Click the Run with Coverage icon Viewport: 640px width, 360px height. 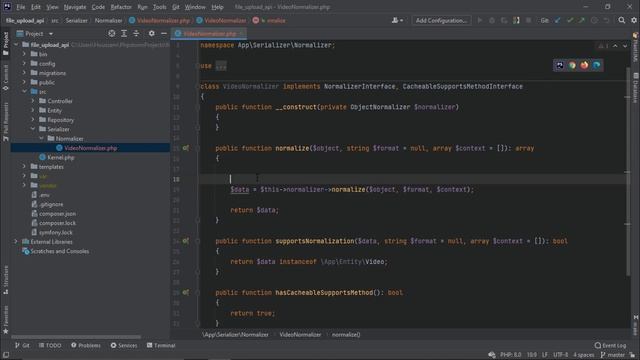point(504,20)
